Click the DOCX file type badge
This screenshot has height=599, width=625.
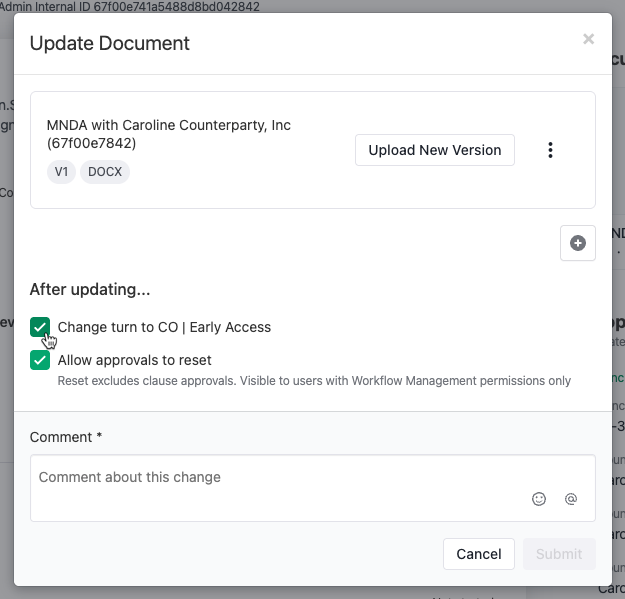pos(105,172)
